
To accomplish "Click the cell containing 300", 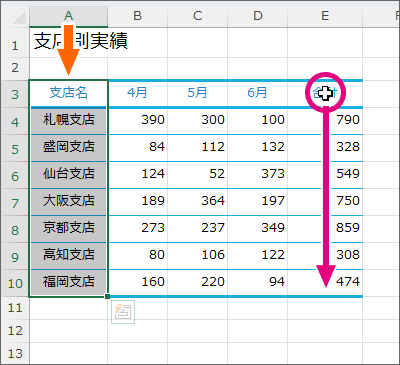I will pyautogui.click(x=198, y=121).
